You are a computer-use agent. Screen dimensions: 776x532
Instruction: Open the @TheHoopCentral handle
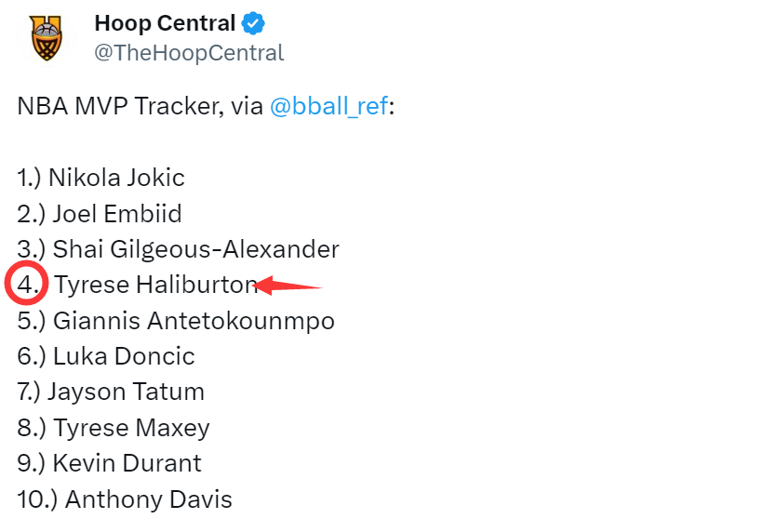tap(189, 53)
